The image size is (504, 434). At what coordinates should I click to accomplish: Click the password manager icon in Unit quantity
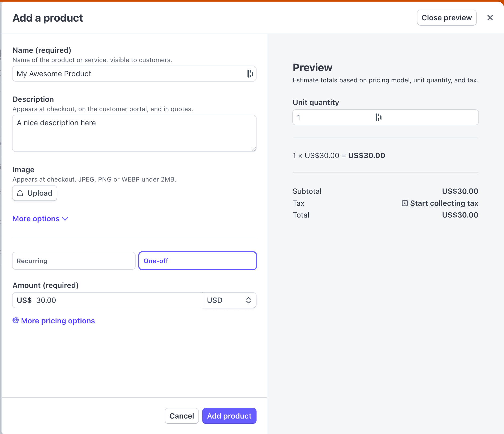[379, 117]
